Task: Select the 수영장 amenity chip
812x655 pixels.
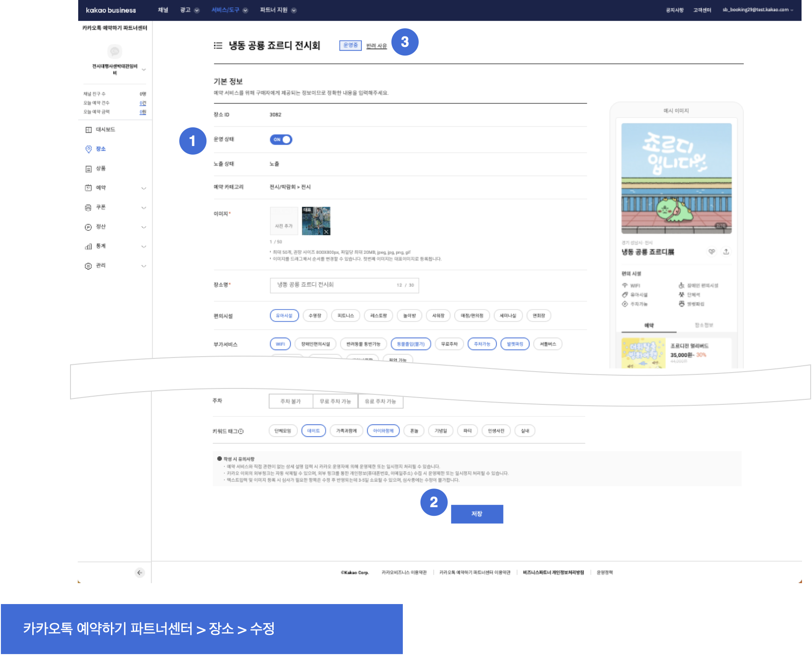Action: tap(315, 316)
